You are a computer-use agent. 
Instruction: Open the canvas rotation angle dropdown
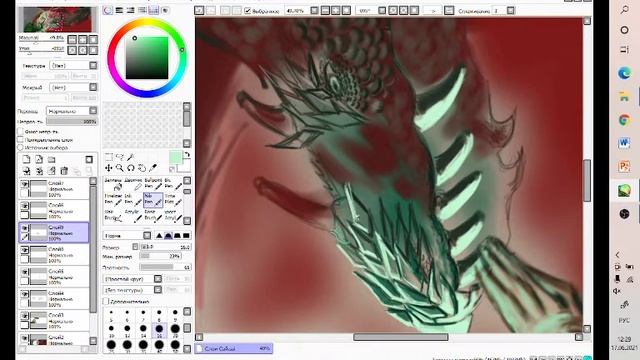[382, 11]
